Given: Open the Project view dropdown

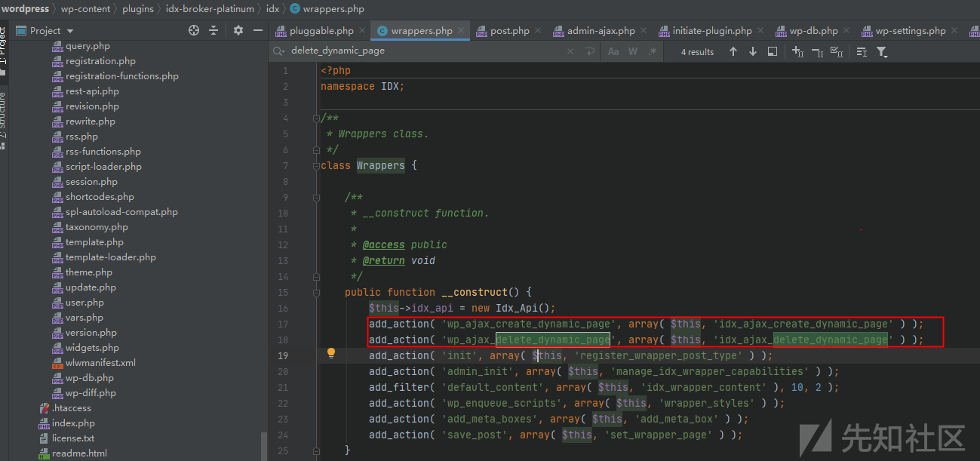Looking at the screenshot, I should 70,31.
